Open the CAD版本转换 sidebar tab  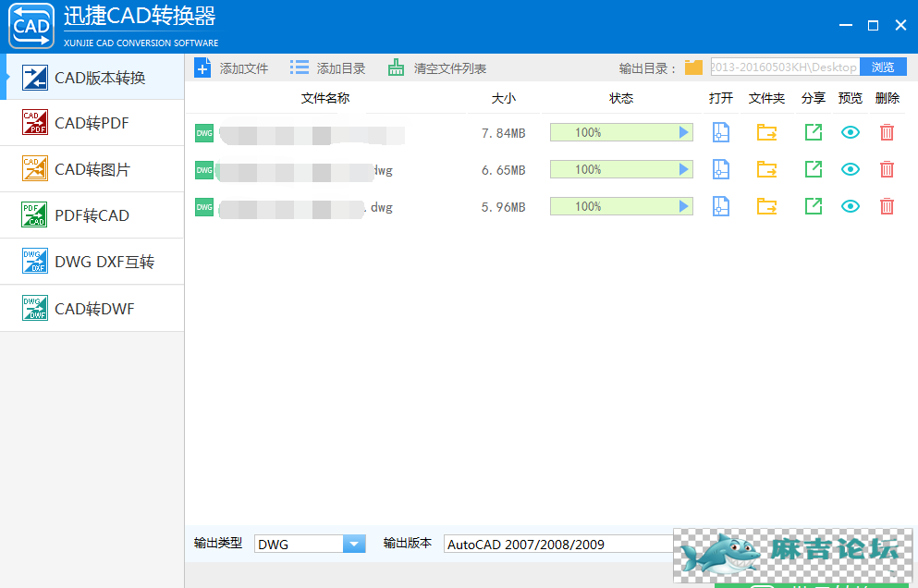[92, 78]
